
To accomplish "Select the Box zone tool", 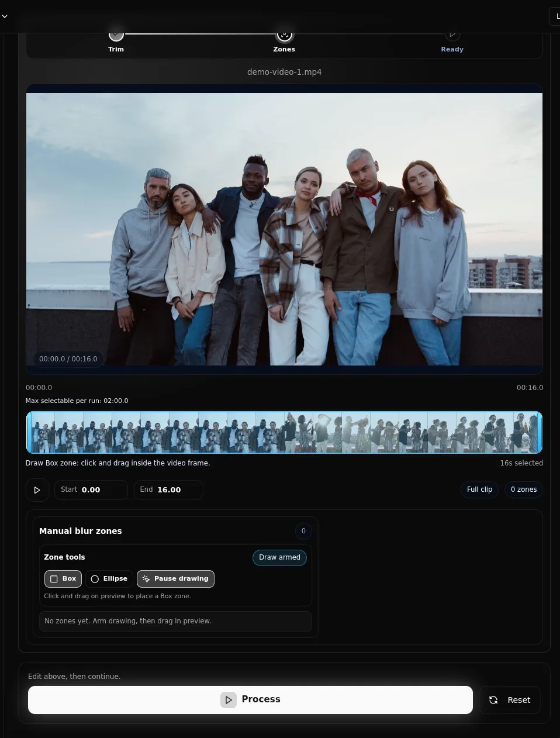I will (63, 579).
